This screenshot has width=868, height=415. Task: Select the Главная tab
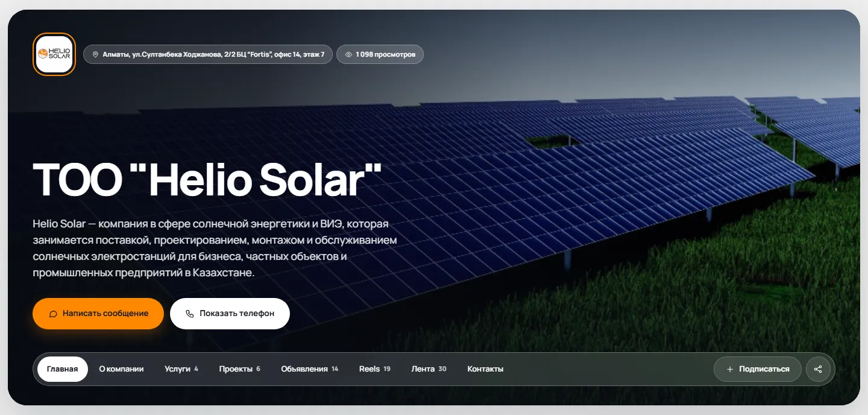[x=63, y=369]
